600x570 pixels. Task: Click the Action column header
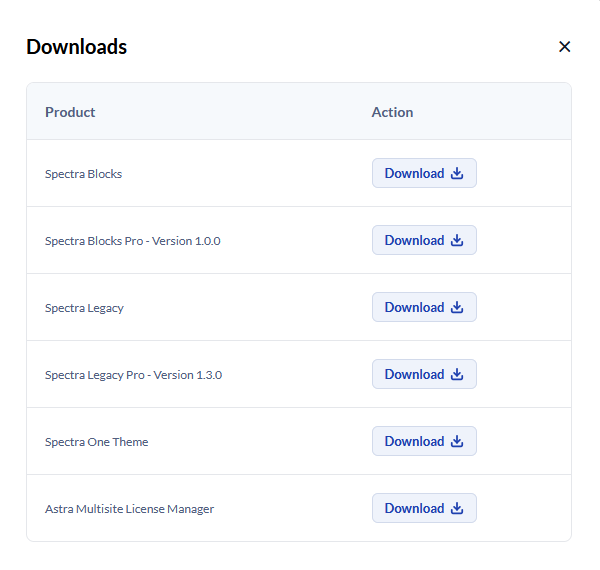pos(392,112)
